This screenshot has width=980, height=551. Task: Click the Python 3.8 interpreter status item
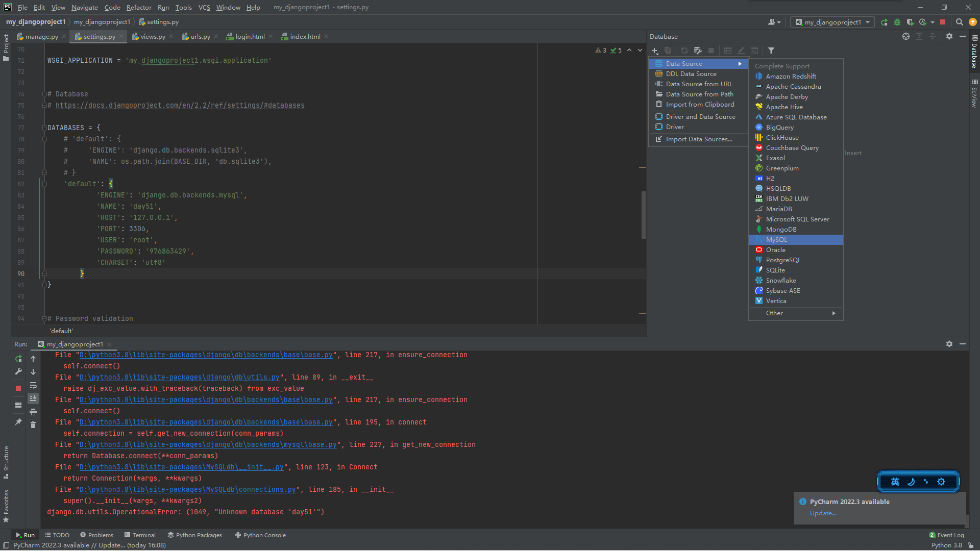click(946, 545)
